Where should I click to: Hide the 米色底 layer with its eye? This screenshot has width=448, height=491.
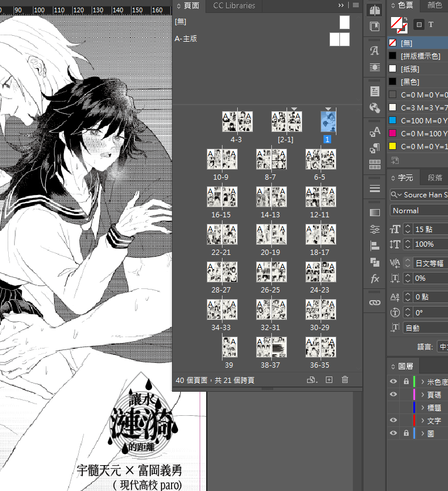pos(393,381)
